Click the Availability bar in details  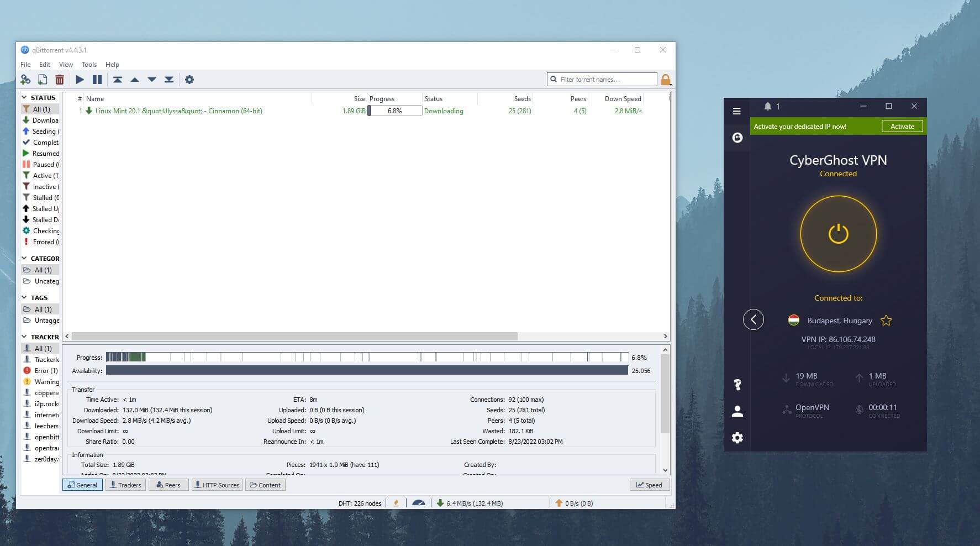coord(367,370)
